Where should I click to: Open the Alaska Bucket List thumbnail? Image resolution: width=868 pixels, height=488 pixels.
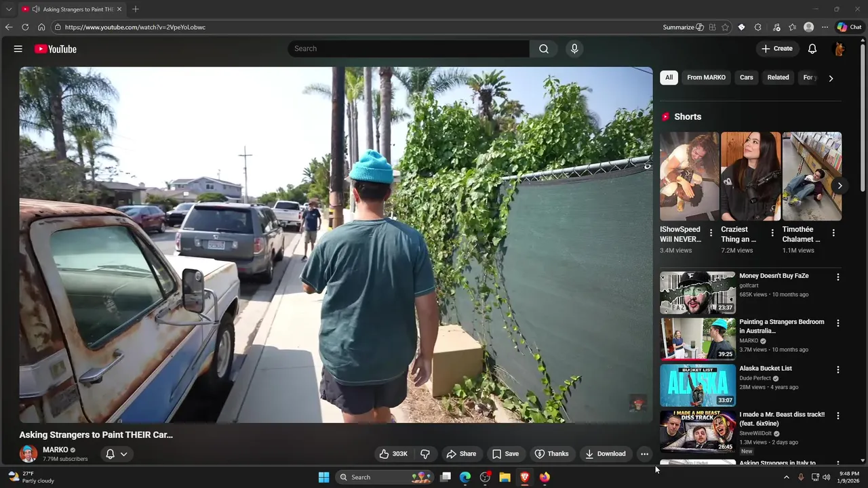698,386
